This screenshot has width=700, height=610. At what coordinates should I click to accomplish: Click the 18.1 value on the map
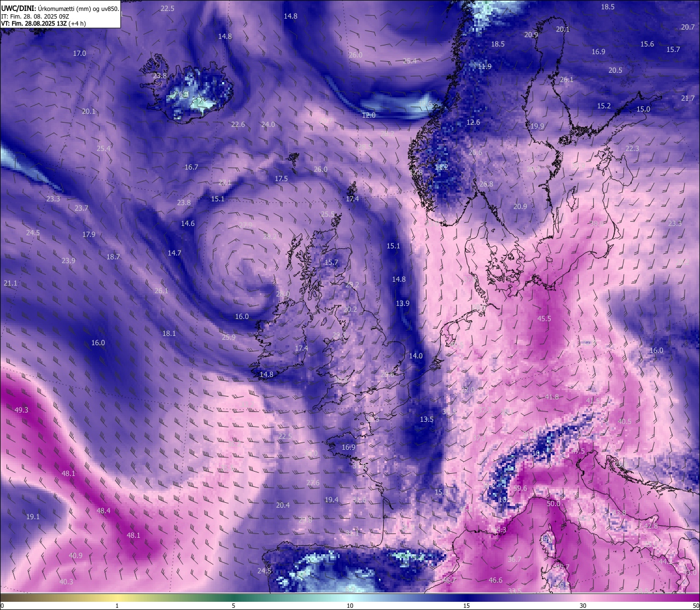click(169, 333)
